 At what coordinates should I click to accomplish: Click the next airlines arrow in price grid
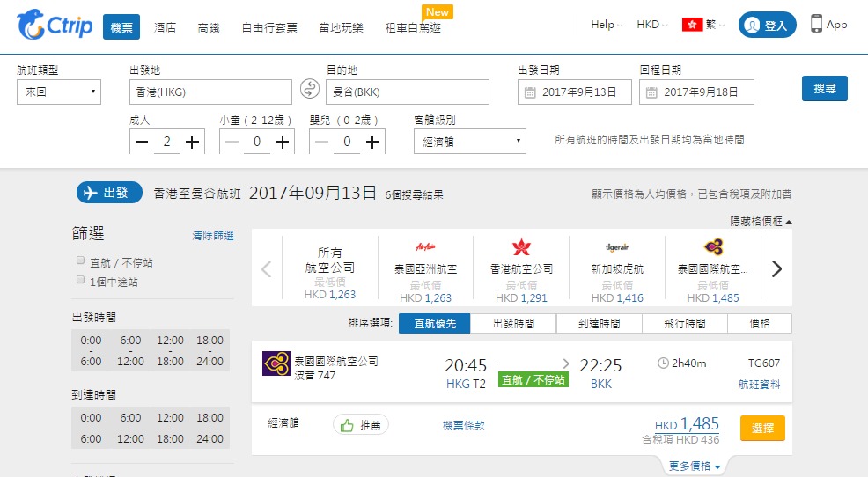[776, 269]
